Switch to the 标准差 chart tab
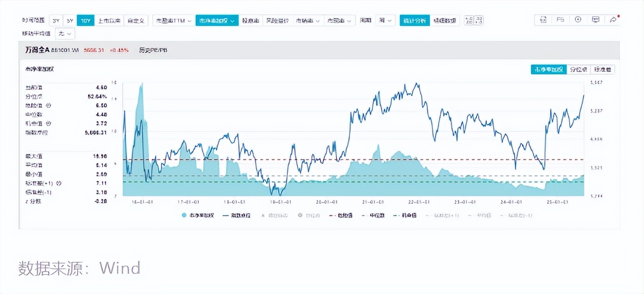The height and width of the screenshot is (294, 644). pos(603,69)
